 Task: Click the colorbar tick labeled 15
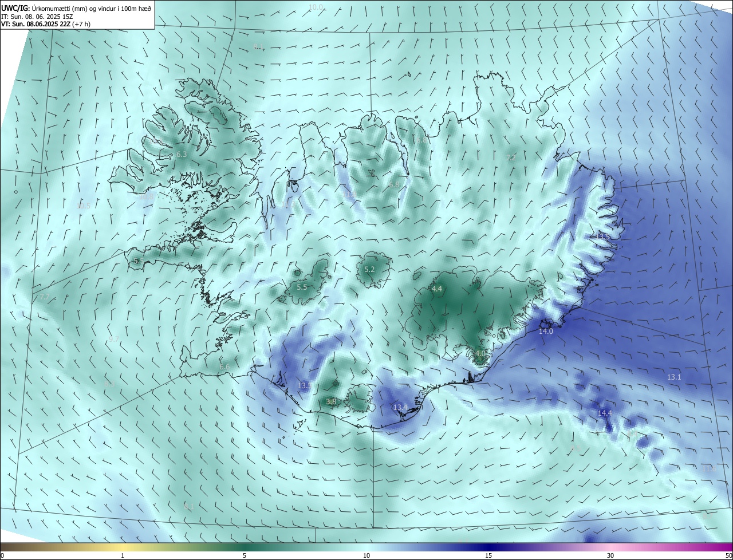[488, 555]
